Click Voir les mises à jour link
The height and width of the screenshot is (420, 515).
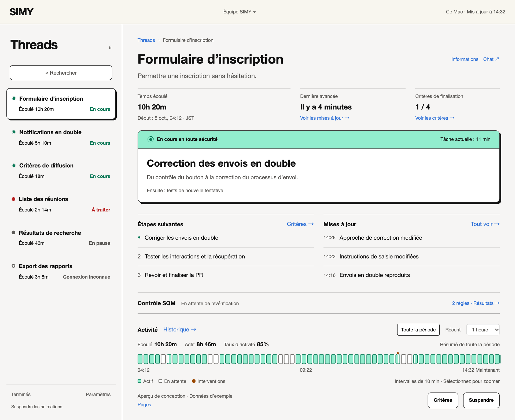pyautogui.click(x=325, y=118)
